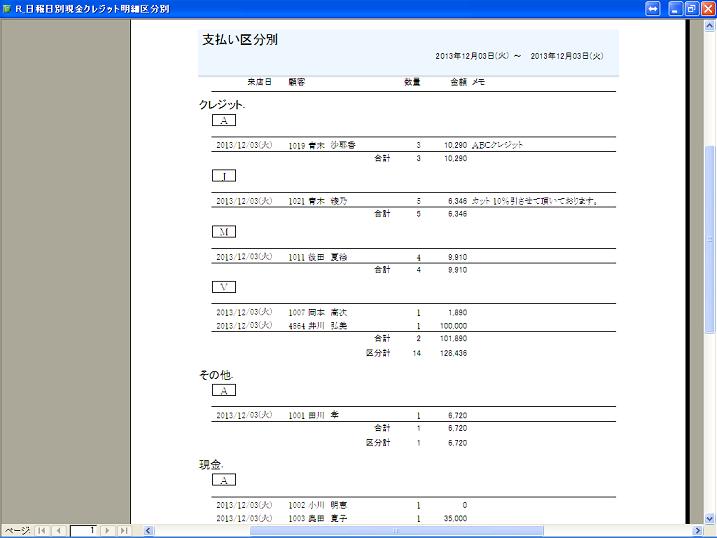The height and width of the screenshot is (538, 717).
Task: Click customer 1007 row entry
Action: point(318,313)
